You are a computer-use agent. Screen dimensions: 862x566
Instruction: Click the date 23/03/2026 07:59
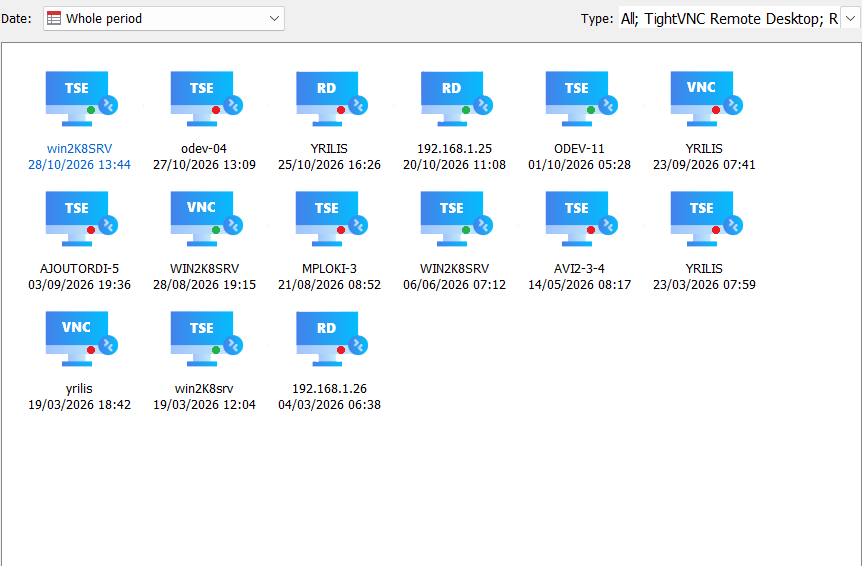[x=704, y=285]
